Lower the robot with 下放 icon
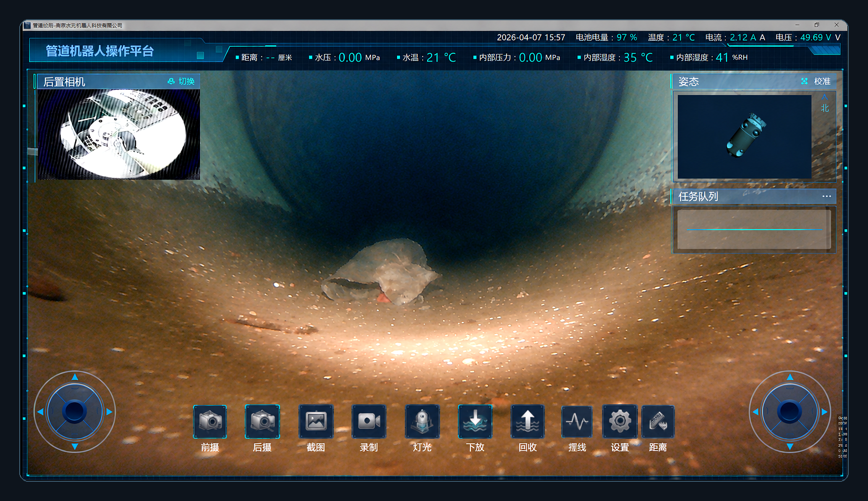The height and width of the screenshot is (501, 868). coord(475,422)
